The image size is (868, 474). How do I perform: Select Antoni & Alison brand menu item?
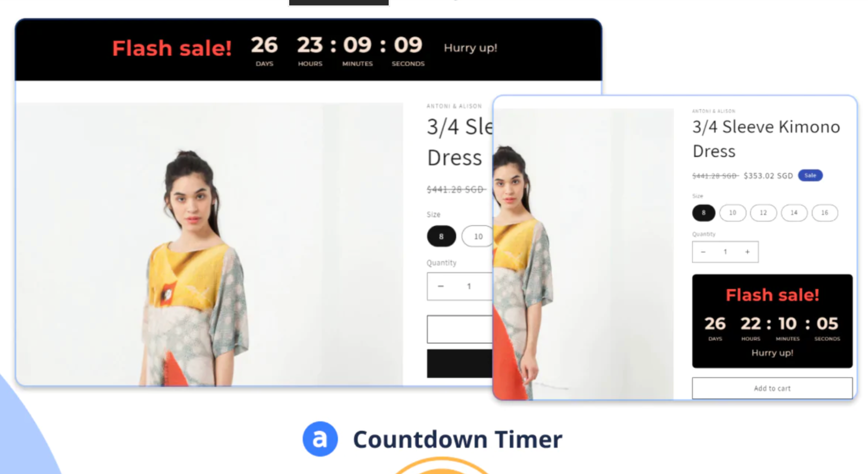[x=715, y=110]
